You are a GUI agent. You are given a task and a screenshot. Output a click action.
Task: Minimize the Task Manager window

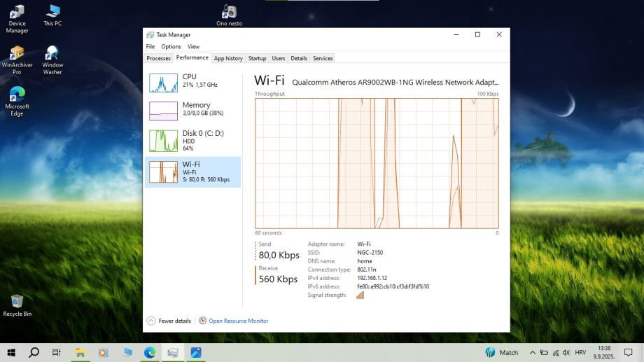point(456,34)
